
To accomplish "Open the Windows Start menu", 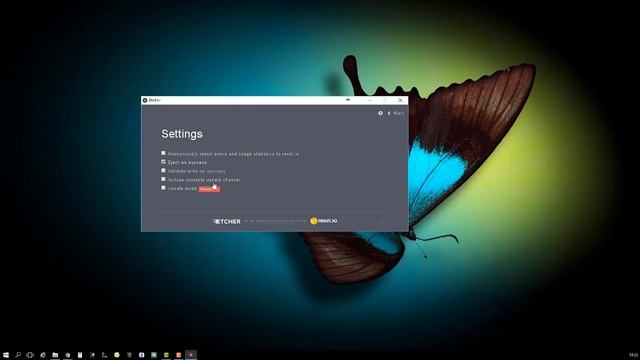I will click(6, 355).
